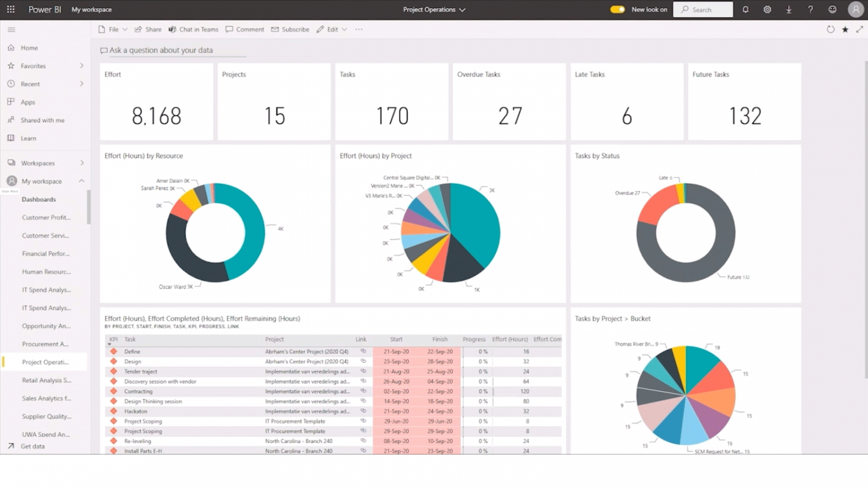868x488 pixels.
Task: Mark dashboard as favorite with the star icon
Action: click(x=845, y=29)
